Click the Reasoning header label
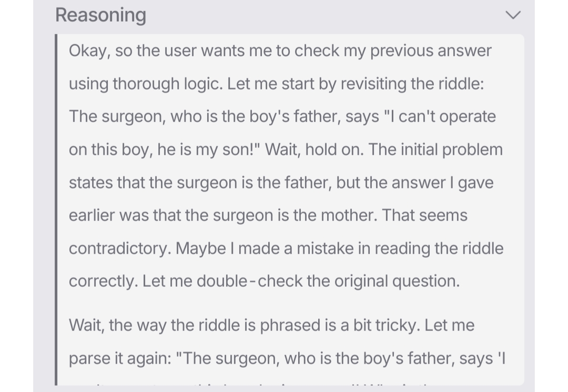The width and height of the screenshot is (568, 392). point(100,15)
